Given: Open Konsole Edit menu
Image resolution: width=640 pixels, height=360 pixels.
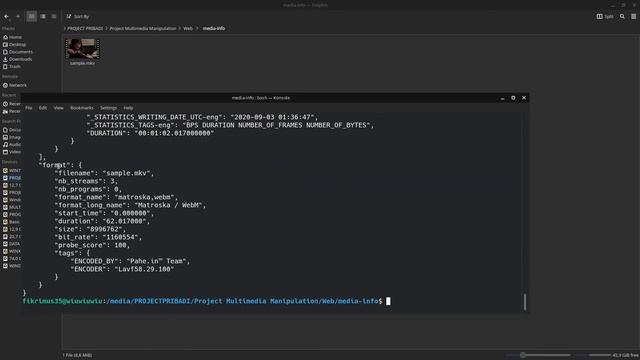Looking at the screenshot, I should [x=43, y=108].
